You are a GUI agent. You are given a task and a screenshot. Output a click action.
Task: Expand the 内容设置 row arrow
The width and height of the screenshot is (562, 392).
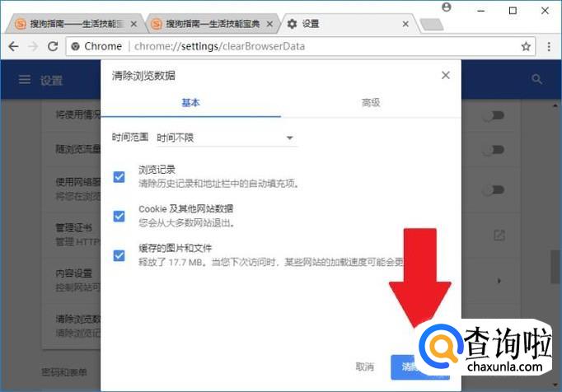(x=499, y=281)
